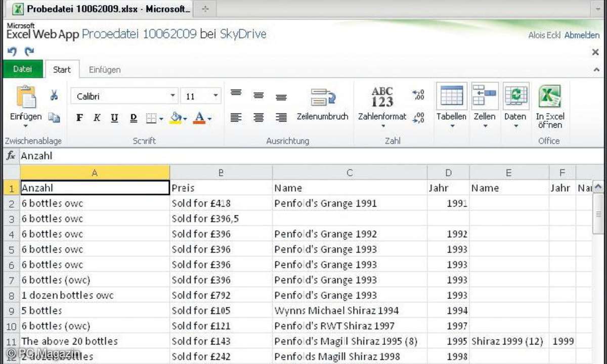Open the Zahlenformat ABC 123 dropdown
Screen dimensions: 607x364
coord(382,106)
